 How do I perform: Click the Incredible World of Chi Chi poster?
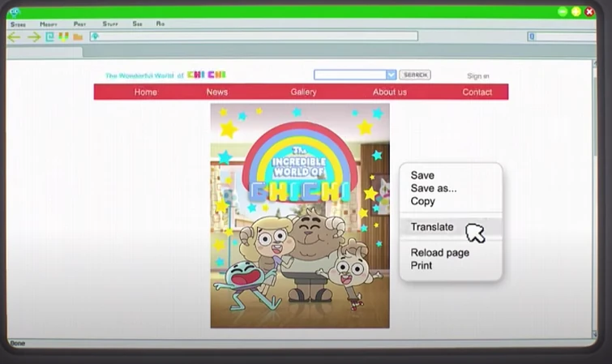(x=300, y=216)
